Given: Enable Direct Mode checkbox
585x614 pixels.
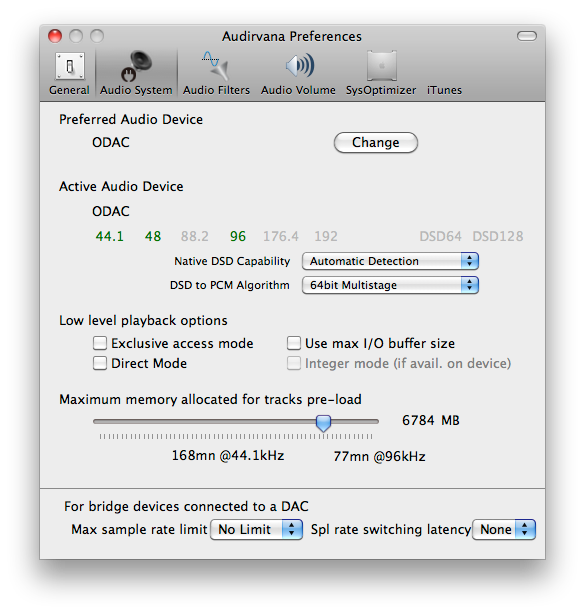Looking at the screenshot, I should pos(100,363).
